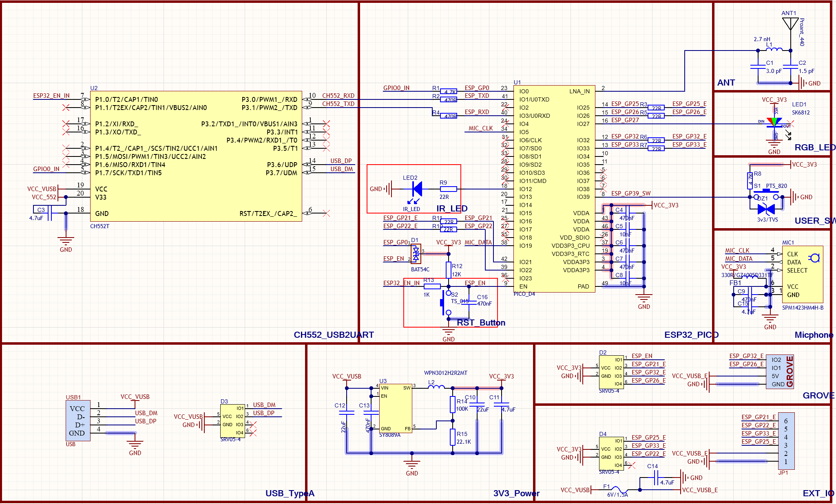Select the BAT54C dual diode D1
This screenshot has width=836, height=504.
tap(417, 253)
